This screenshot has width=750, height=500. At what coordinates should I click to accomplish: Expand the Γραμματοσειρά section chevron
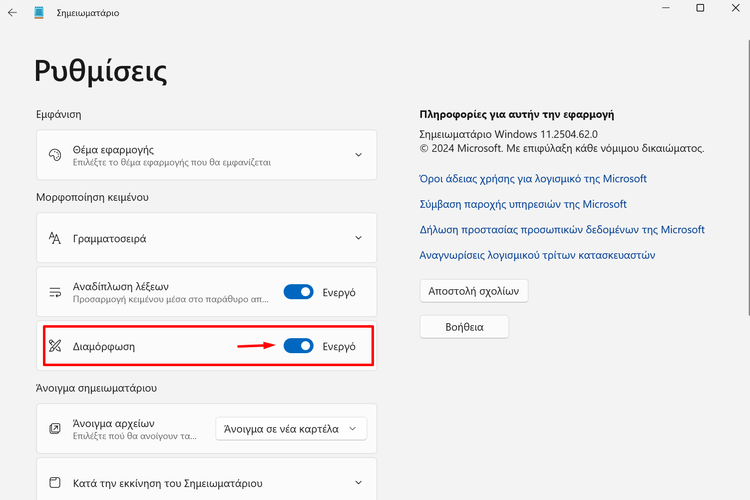(x=358, y=238)
